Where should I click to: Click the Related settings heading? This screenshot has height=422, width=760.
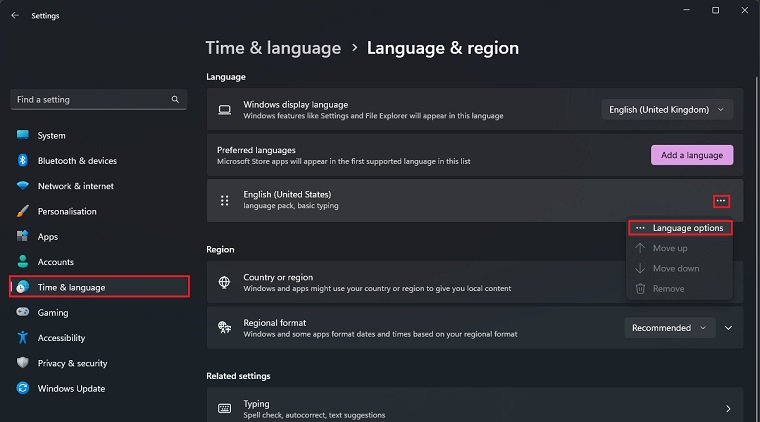coord(238,376)
